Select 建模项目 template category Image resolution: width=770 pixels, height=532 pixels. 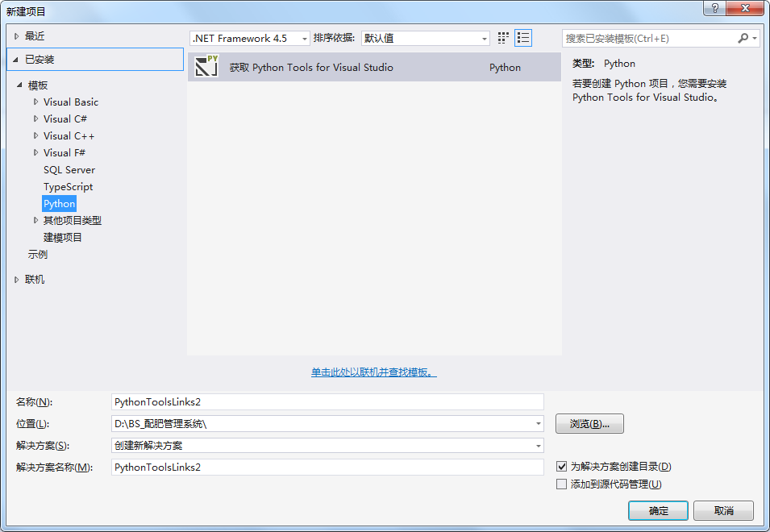point(62,238)
